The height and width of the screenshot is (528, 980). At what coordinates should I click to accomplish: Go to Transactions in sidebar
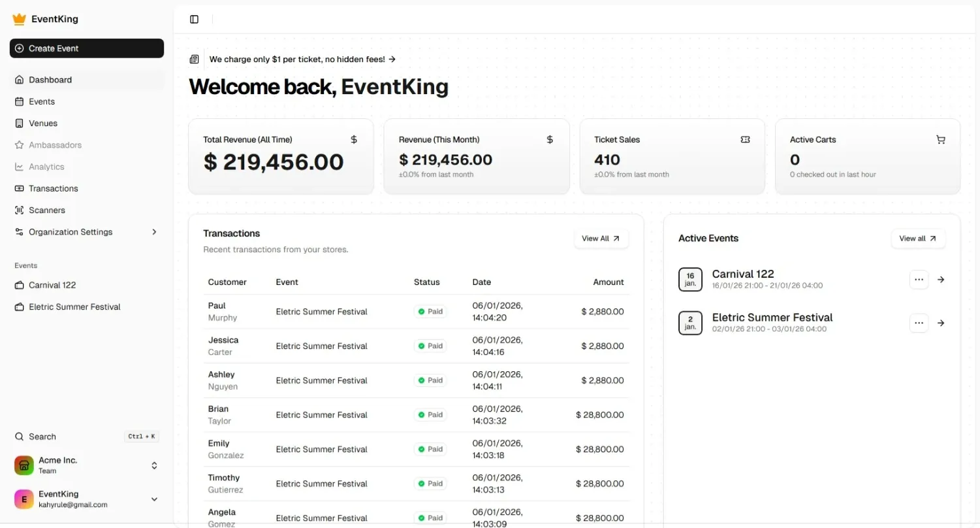tap(53, 188)
